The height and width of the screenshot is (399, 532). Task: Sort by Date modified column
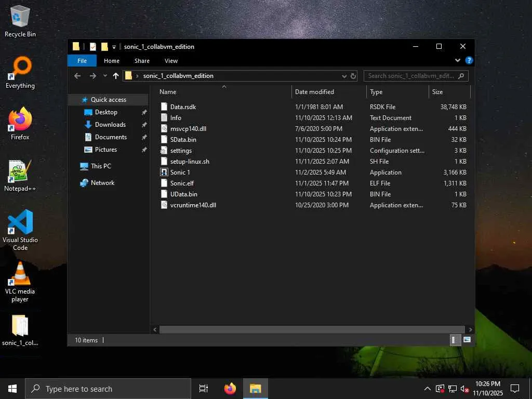329,91
